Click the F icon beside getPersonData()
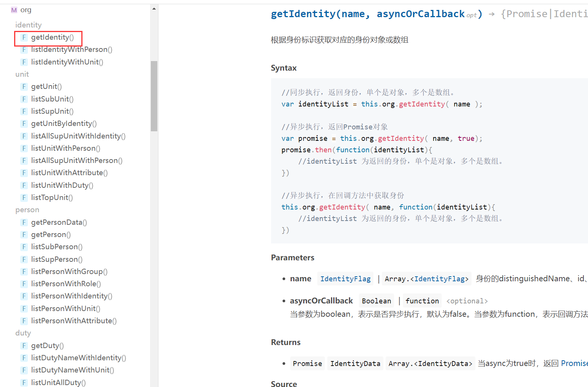This screenshot has height=387, width=588. [24, 222]
